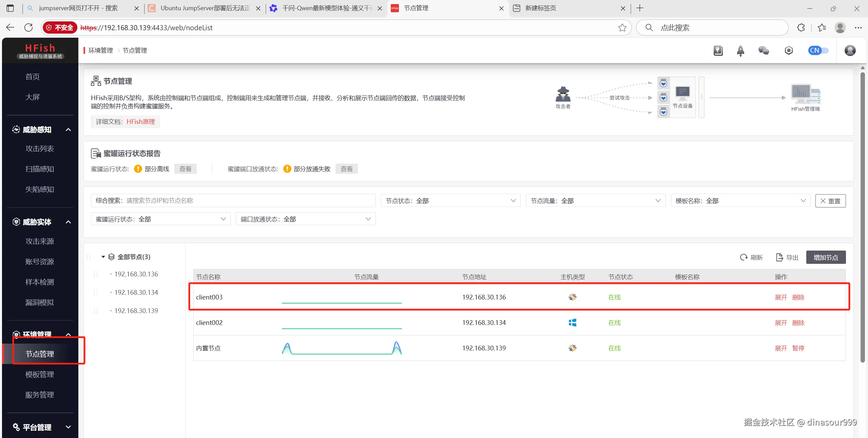Viewport: 868px width, 438px height.
Task: Open the 蜜罐运行状态 filter dropdown
Action: [160, 219]
